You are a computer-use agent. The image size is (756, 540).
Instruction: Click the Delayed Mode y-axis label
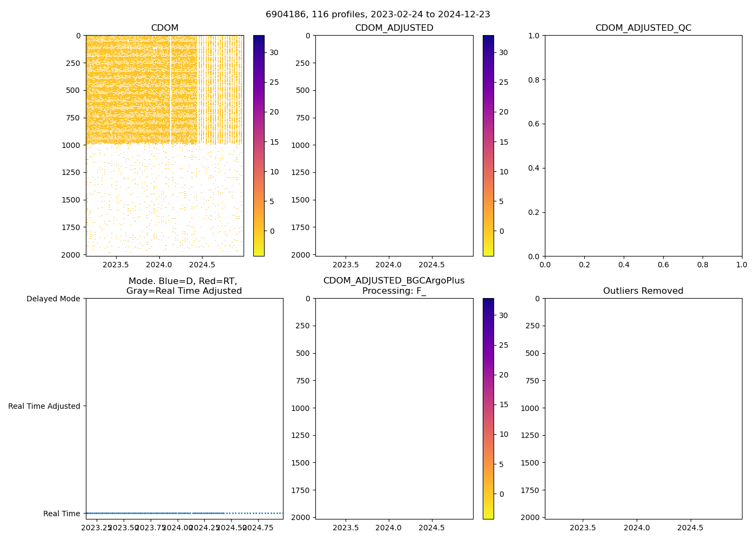(53, 299)
